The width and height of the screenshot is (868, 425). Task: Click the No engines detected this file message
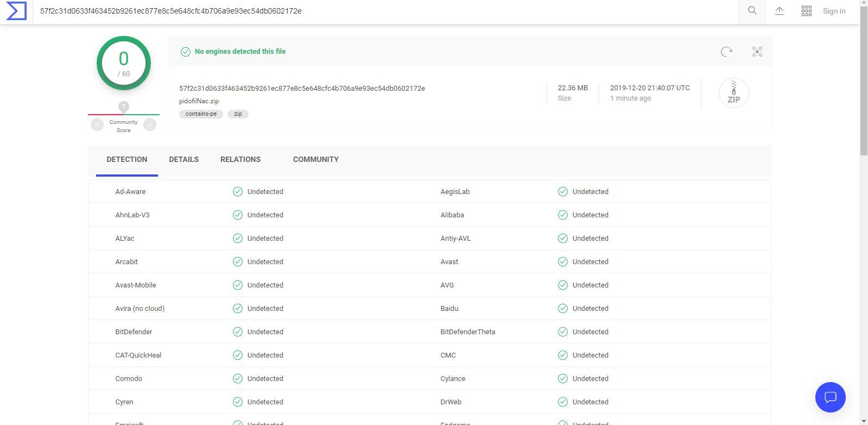[240, 52]
